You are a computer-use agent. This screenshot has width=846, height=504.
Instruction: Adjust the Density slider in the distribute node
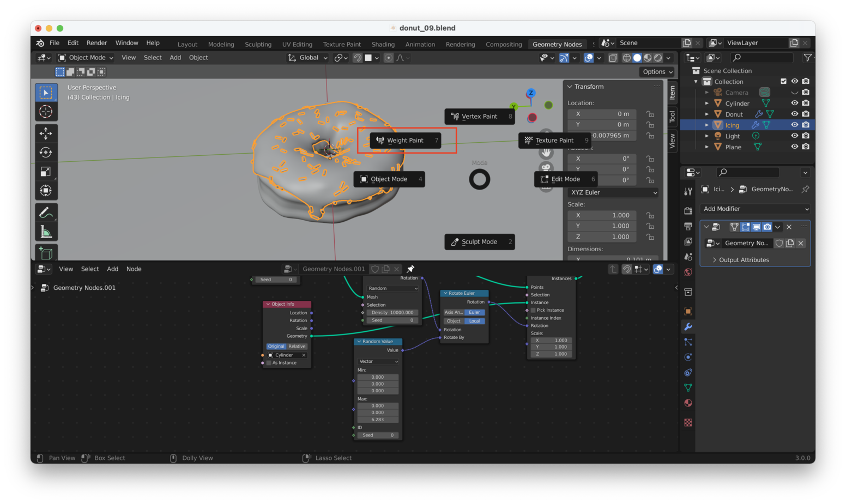click(x=391, y=312)
